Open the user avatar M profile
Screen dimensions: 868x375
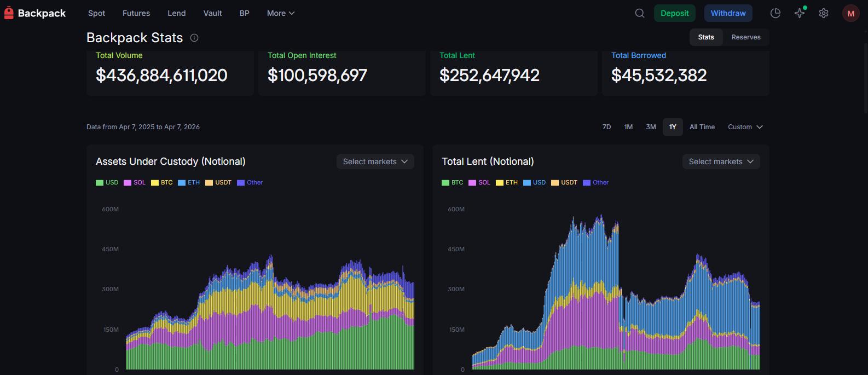click(850, 13)
